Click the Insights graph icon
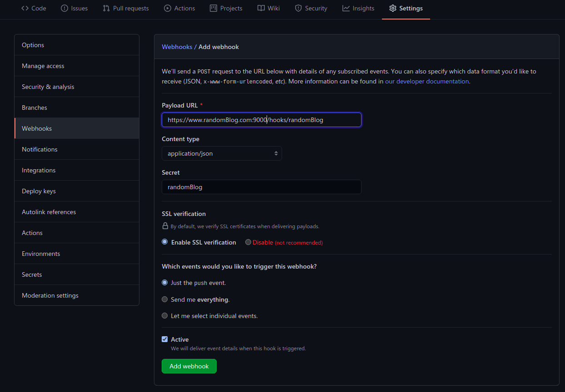565x392 pixels. [346, 8]
